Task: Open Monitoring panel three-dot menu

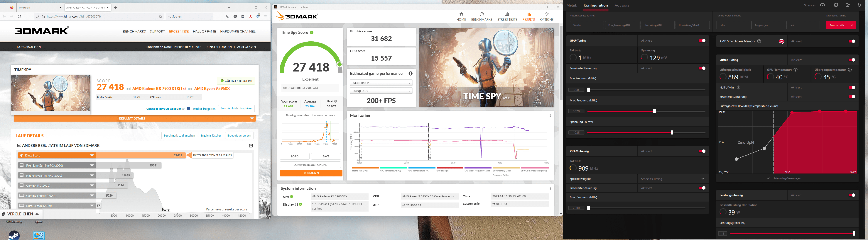Action: pyautogui.click(x=550, y=115)
